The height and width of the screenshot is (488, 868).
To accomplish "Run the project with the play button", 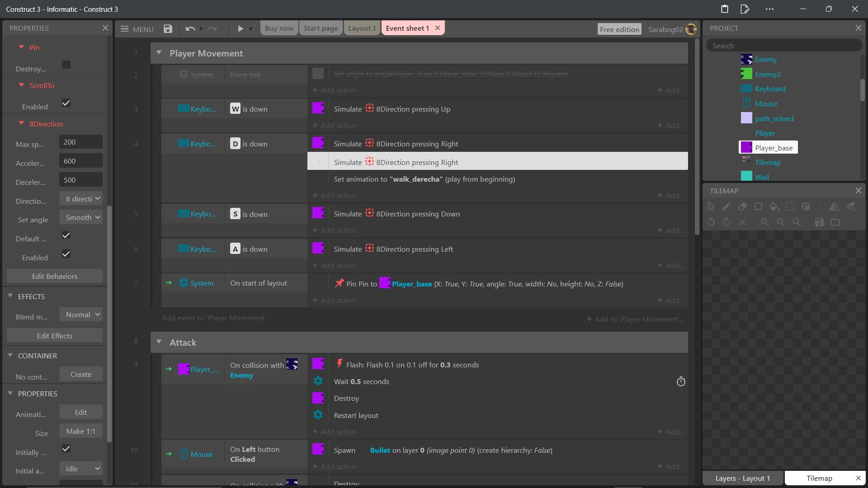I will [x=241, y=28].
